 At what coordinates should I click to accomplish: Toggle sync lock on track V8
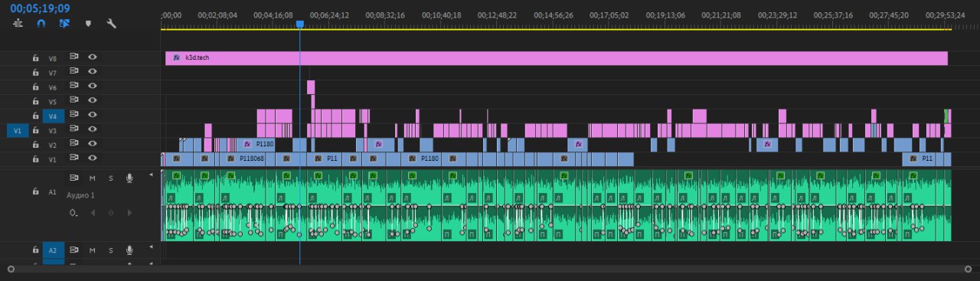click(x=75, y=57)
